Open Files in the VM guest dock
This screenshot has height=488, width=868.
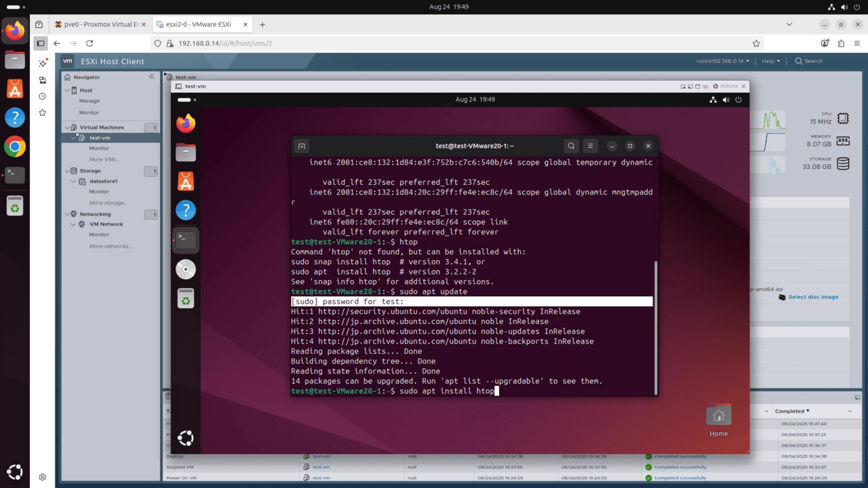pyautogui.click(x=186, y=152)
